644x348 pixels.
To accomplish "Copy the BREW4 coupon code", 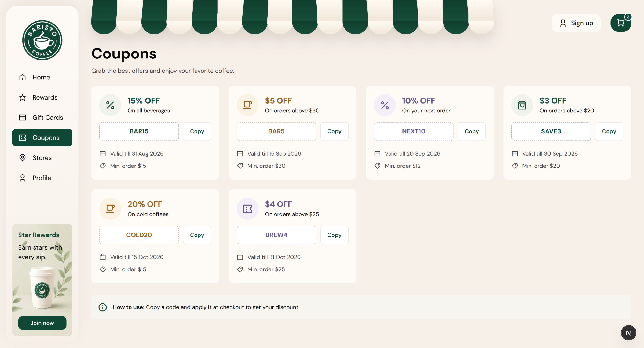I will point(334,235).
